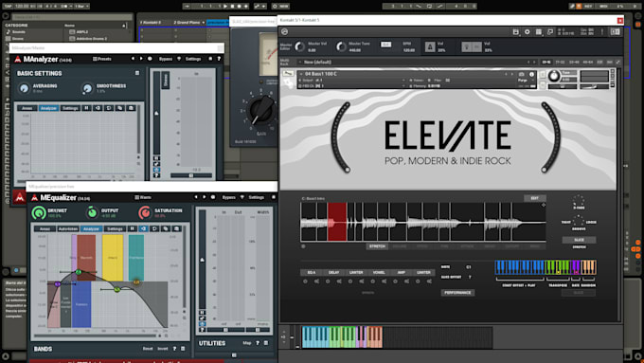Pause the MAnalyzer graph display

(x=87, y=108)
